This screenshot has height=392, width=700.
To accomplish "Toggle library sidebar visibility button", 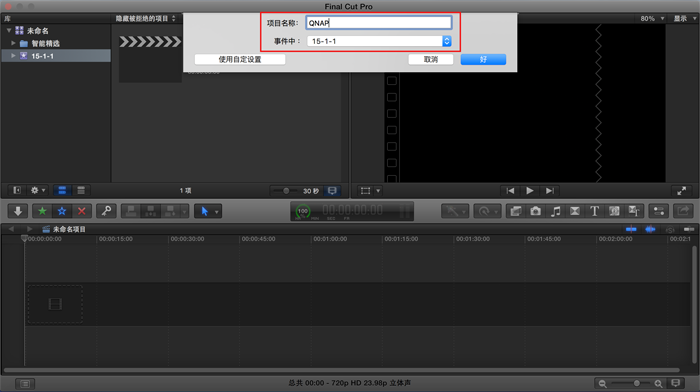I will 17,191.
